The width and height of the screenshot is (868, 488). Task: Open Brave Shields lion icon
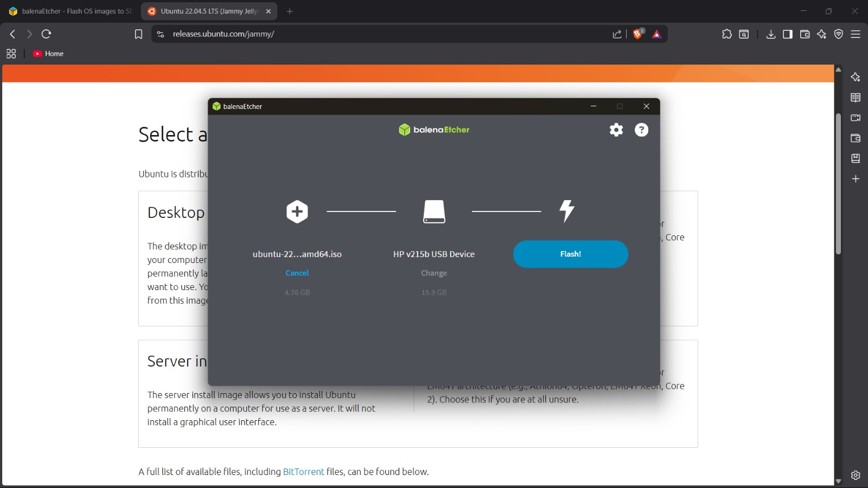pyautogui.click(x=638, y=34)
